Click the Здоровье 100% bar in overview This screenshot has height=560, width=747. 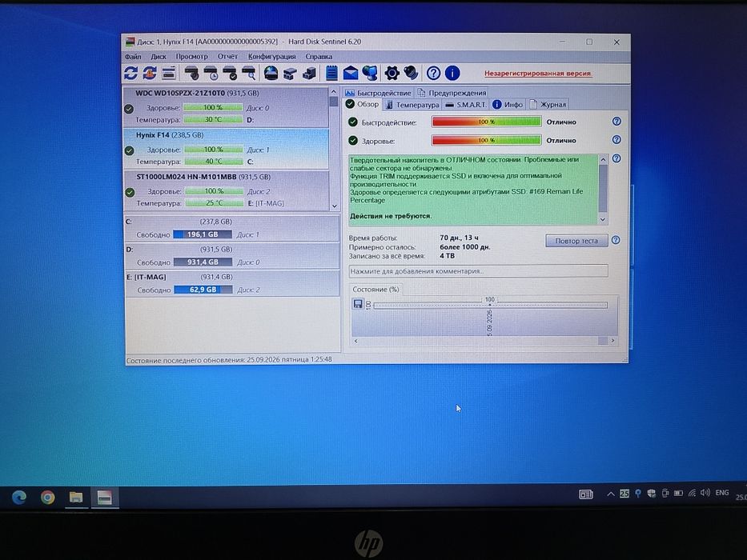486,141
